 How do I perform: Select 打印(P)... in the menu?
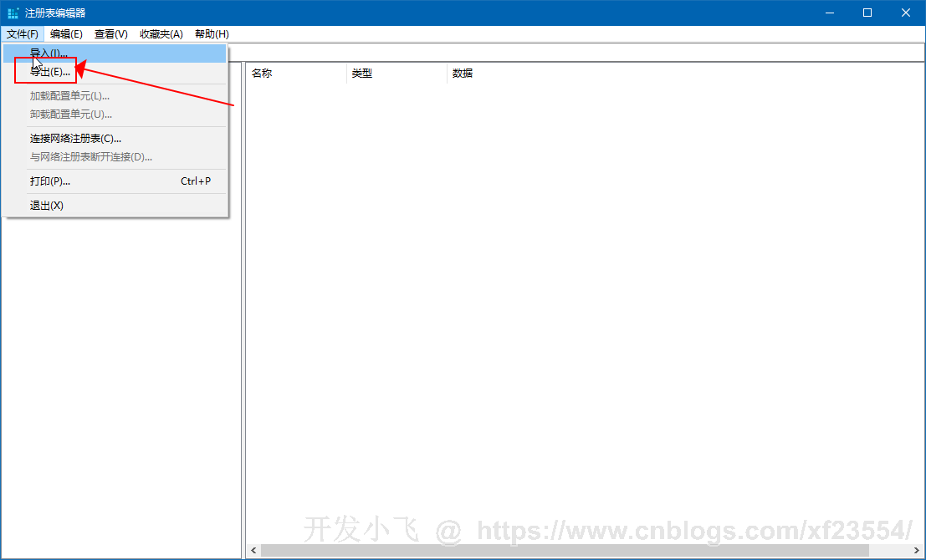[50, 181]
